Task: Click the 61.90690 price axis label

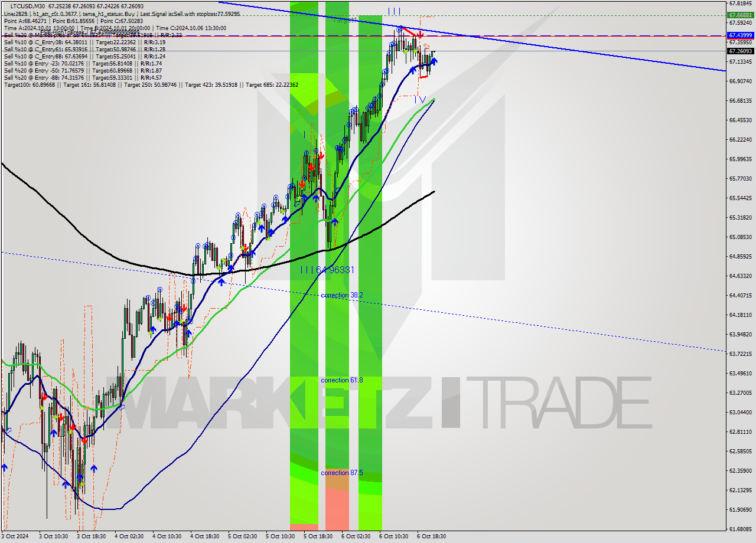Action: [x=740, y=509]
